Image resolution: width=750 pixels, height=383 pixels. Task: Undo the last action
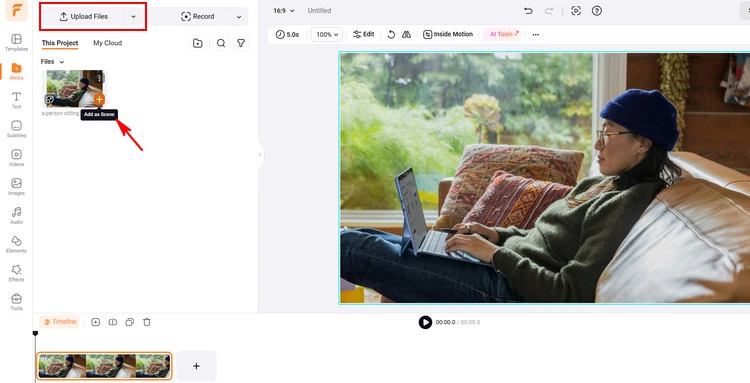(528, 11)
